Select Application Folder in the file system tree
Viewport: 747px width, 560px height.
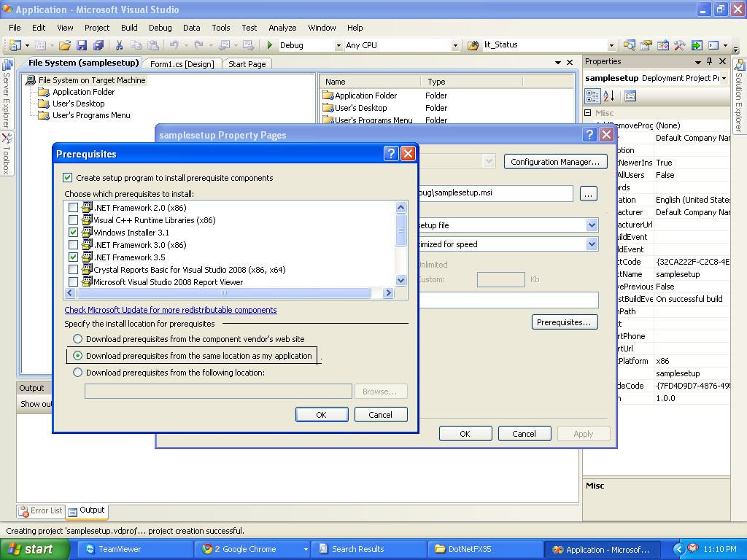click(x=83, y=92)
